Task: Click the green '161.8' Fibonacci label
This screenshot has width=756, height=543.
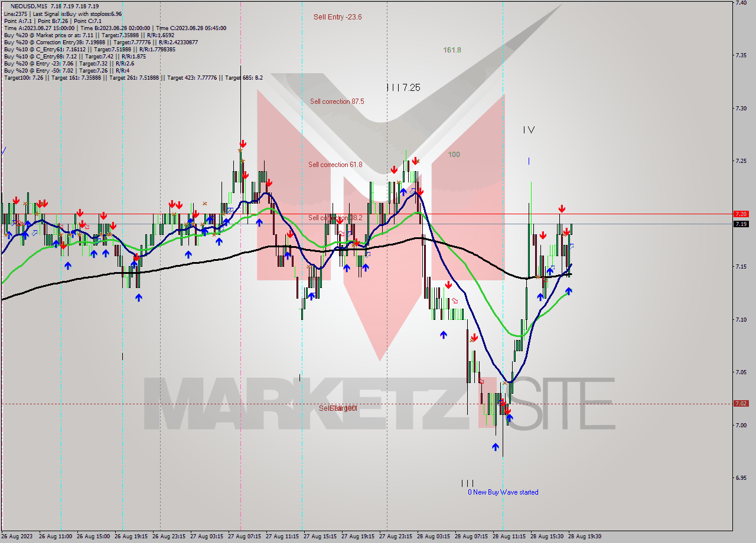Action: pos(452,50)
